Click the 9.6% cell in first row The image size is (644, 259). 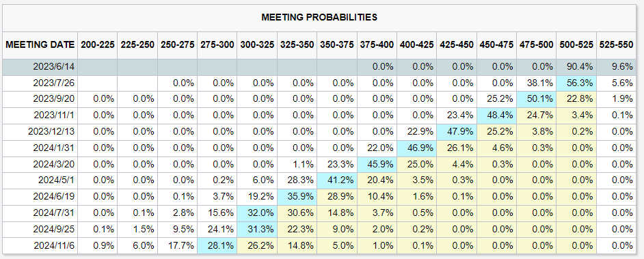click(x=616, y=67)
